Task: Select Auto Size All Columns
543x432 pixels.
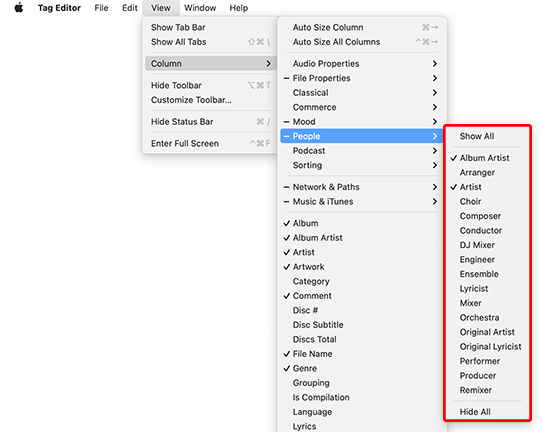Action: click(x=362, y=42)
